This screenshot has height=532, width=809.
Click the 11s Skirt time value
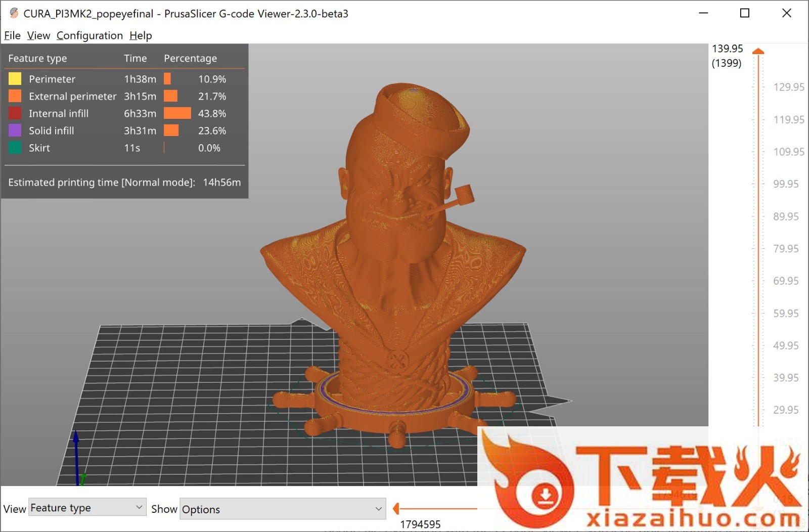click(132, 148)
